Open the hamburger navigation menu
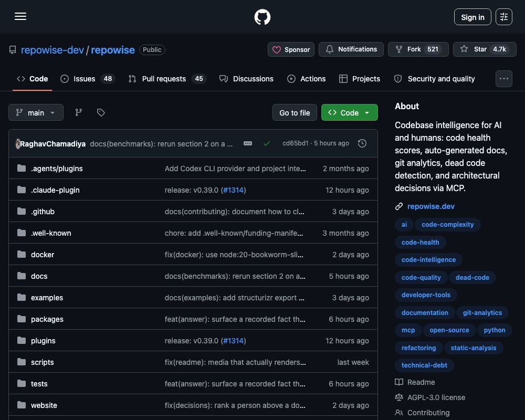This screenshot has width=525, height=420. pos(20,16)
